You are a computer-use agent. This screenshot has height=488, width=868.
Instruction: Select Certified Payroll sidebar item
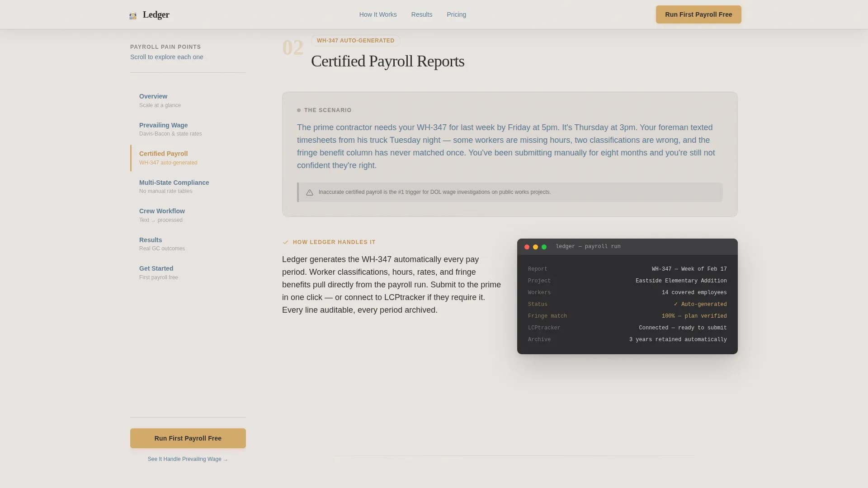coord(163,154)
